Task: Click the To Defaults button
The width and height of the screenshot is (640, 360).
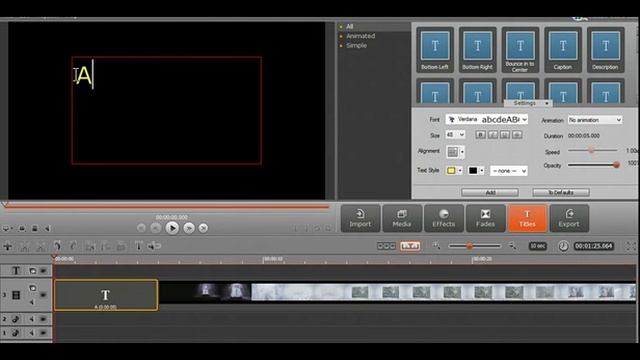Action: point(561,192)
